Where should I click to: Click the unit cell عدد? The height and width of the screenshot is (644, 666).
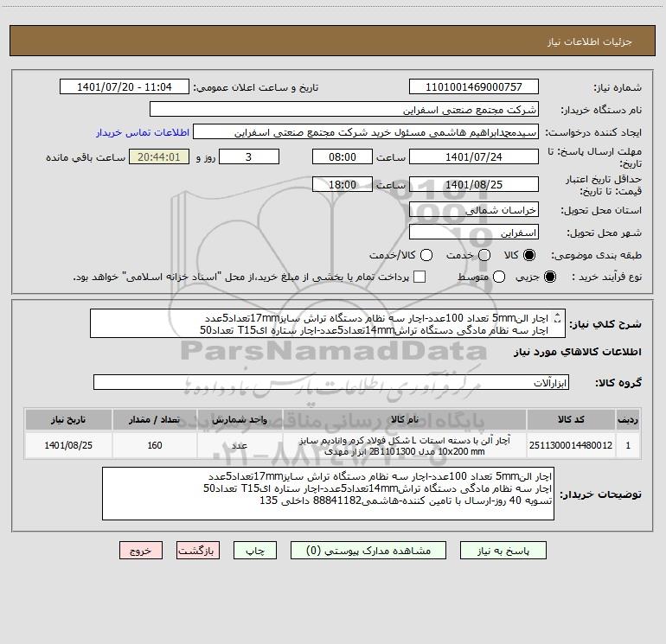[240, 445]
